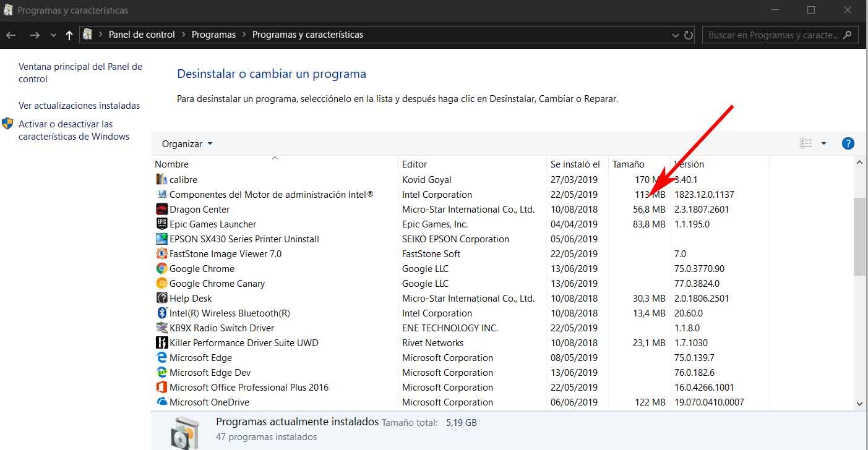Open recent locations dropdown arrow

[x=53, y=35]
